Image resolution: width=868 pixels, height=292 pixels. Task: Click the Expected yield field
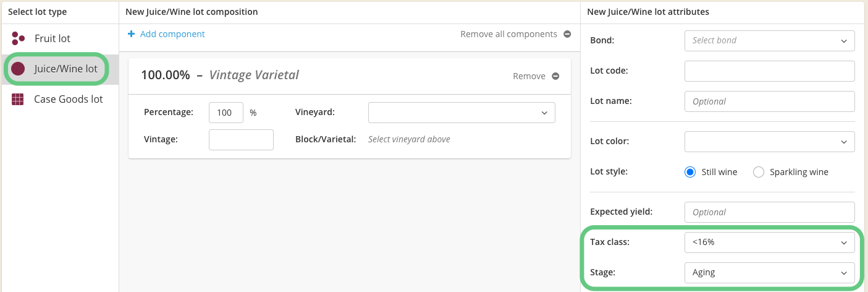(x=769, y=212)
